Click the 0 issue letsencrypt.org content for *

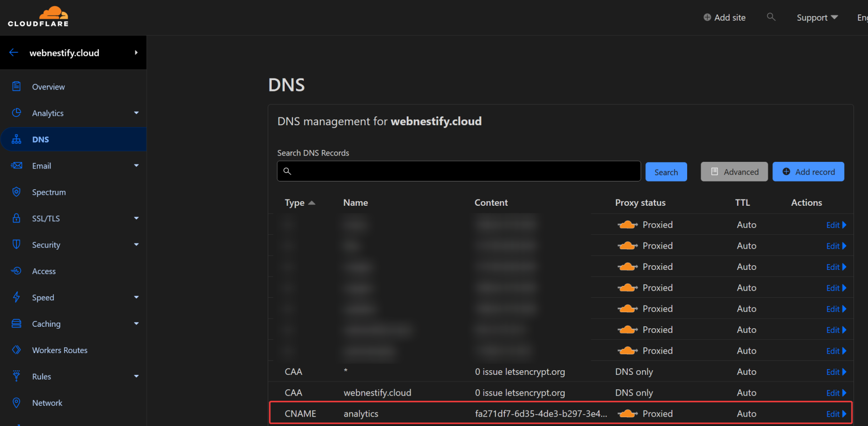click(520, 372)
